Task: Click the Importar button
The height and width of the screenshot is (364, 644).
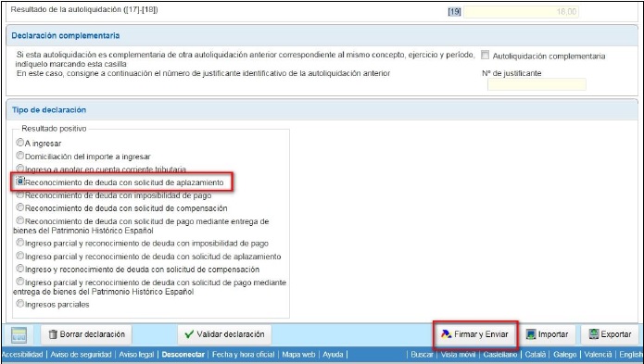Action: coord(548,334)
